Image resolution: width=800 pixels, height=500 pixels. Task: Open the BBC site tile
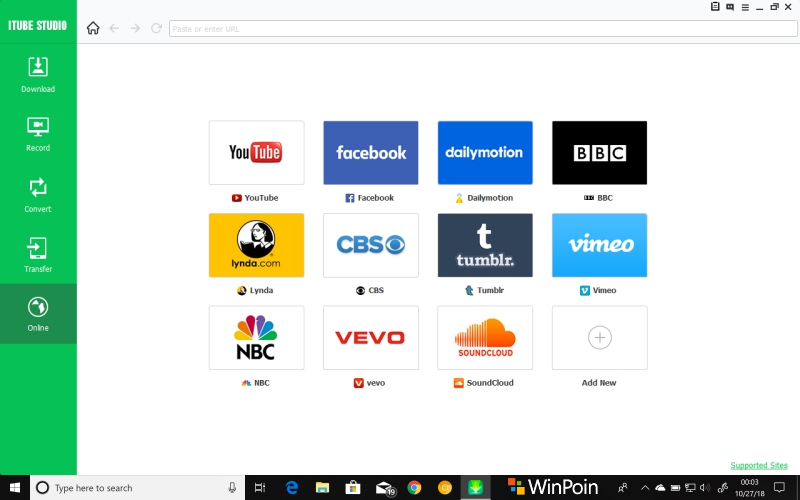tap(599, 153)
